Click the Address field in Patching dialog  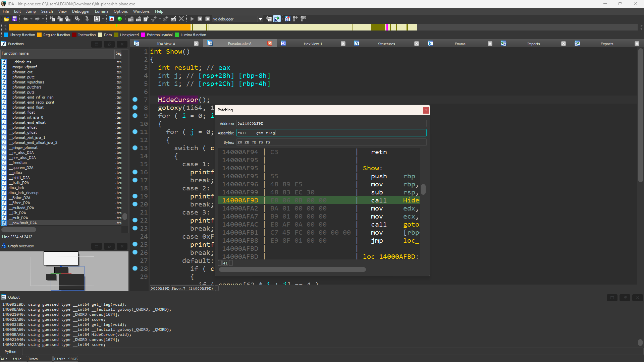pos(331,124)
